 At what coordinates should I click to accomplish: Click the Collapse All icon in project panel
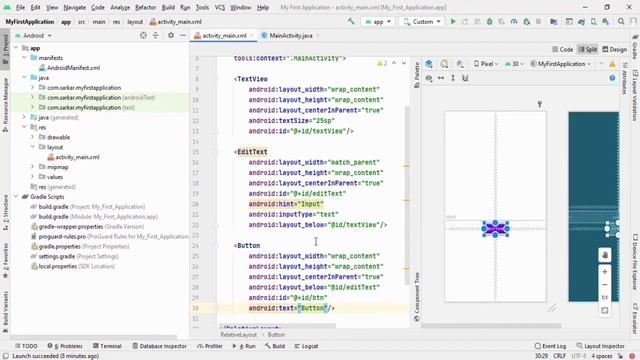pos(156,36)
